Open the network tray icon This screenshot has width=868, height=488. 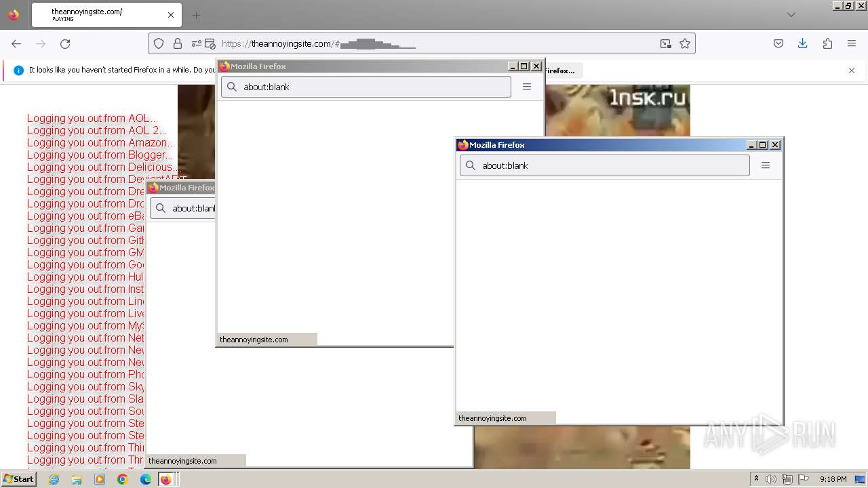click(x=787, y=479)
